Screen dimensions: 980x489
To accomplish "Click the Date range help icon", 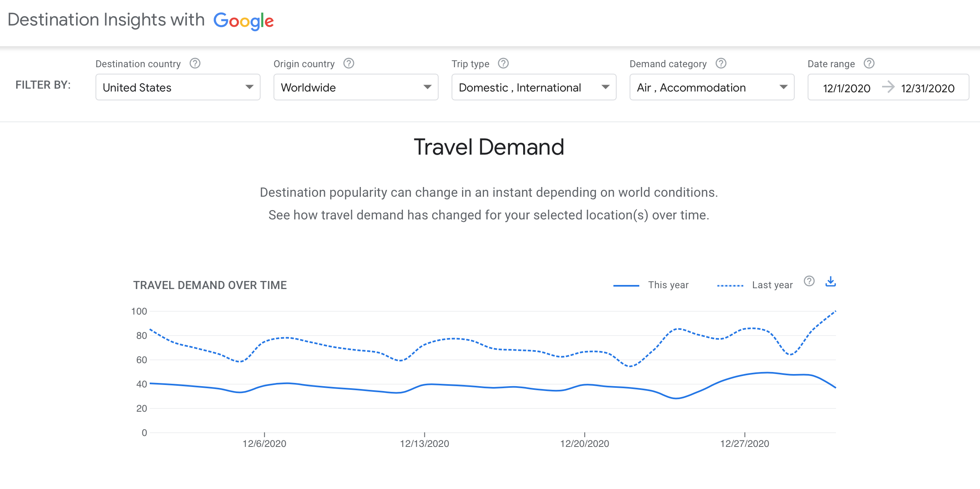I will pos(869,64).
